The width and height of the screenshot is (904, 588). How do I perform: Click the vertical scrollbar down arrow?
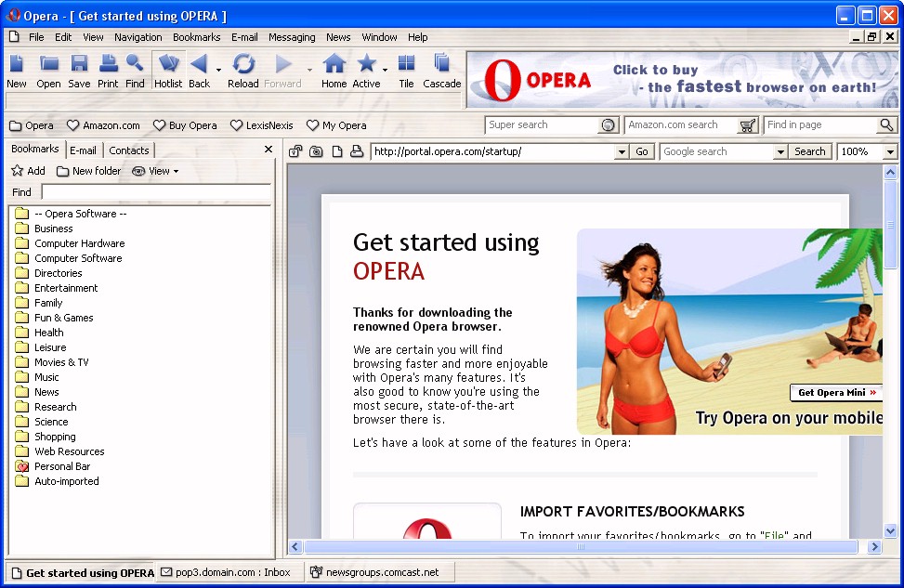point(890,531)
